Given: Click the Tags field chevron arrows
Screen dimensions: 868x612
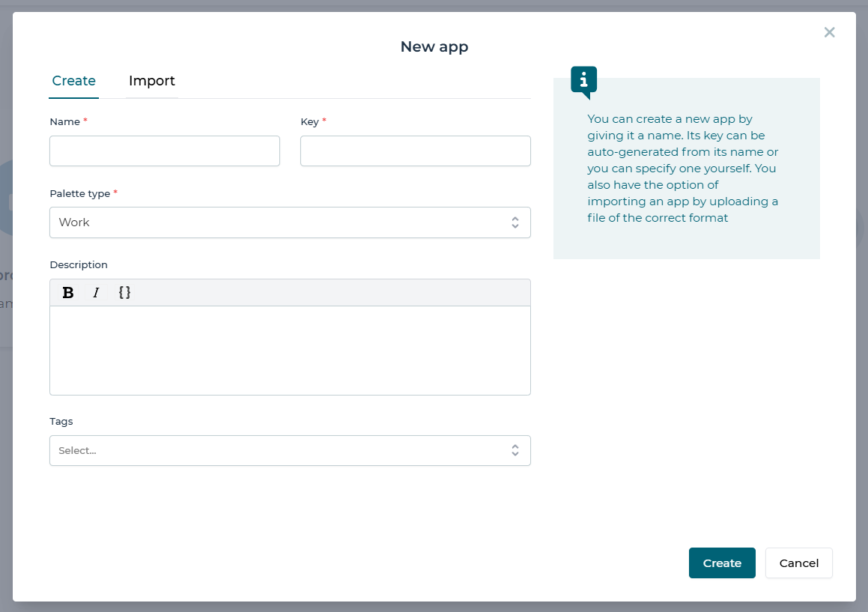Looking at the screenshot, I should (515, 450).
